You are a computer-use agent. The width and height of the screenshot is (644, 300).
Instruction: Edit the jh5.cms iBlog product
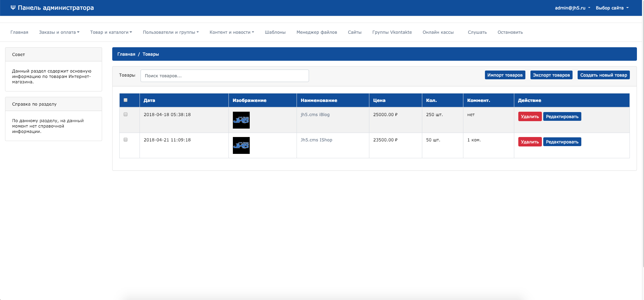(562, 116)
